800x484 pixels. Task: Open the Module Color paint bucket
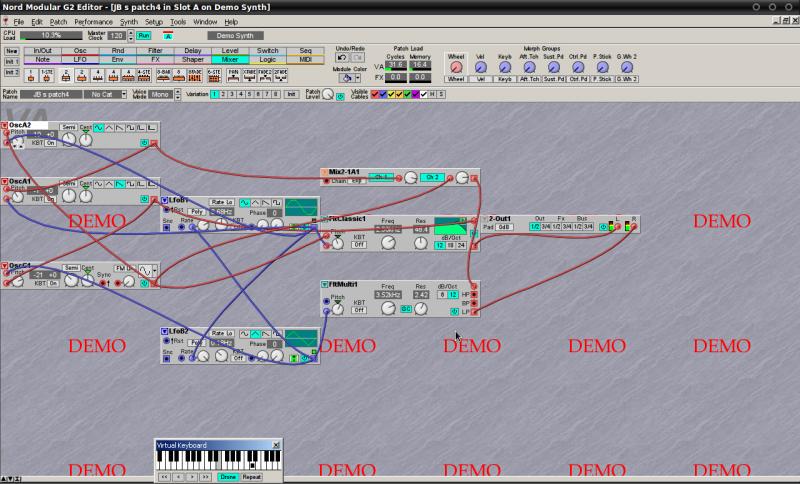point(346,78)
